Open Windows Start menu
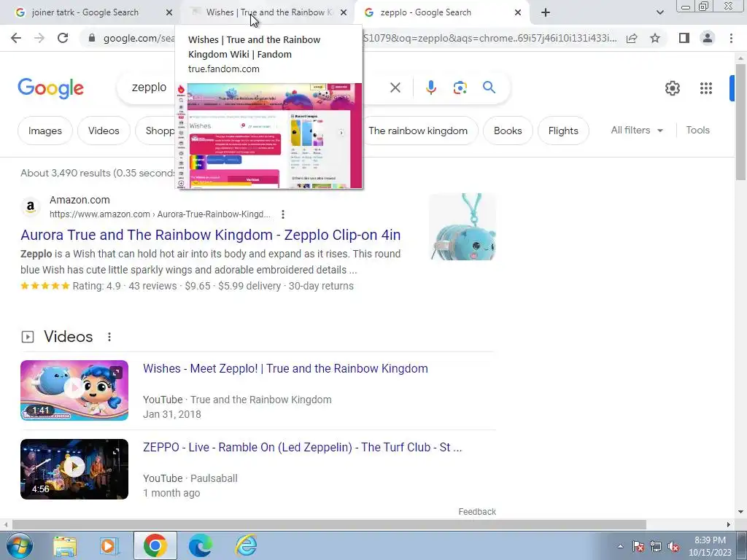The image size is (747, 560). 18,545
